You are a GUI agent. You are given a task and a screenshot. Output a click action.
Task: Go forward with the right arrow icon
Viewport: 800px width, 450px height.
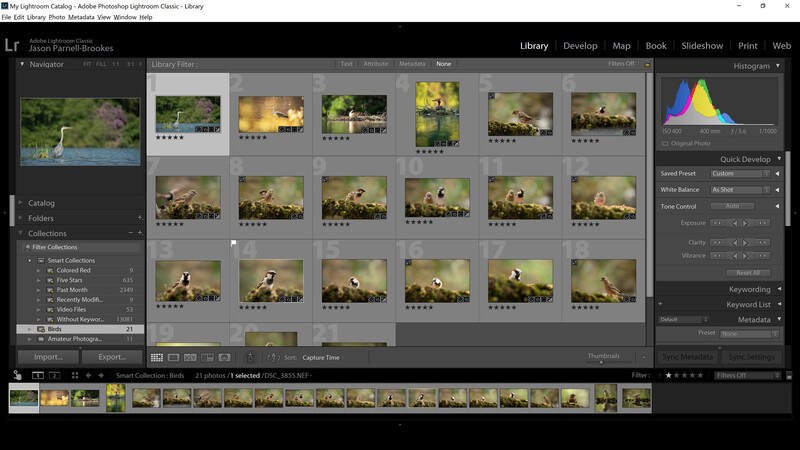101,376
